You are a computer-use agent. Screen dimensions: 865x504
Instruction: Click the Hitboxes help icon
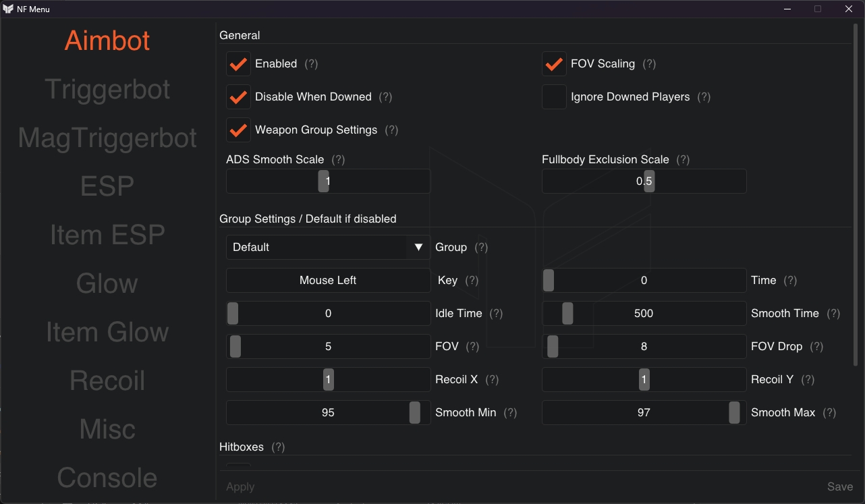(278, 447)
